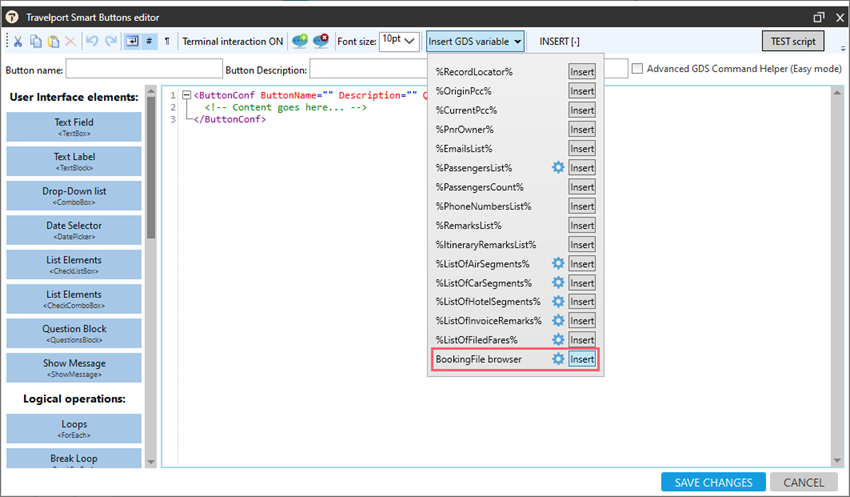Collapse the Insert GDS variable dropdown
850x497 pixels.
475,41
